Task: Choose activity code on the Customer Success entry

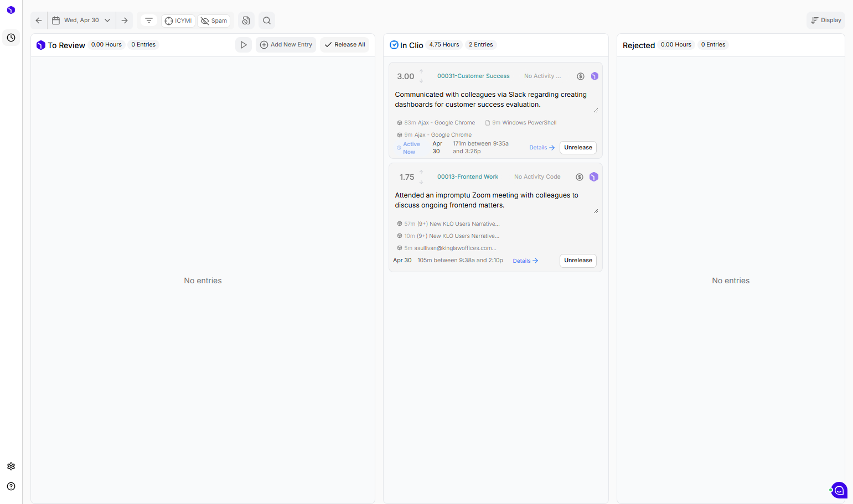Action: coord(542,76)
